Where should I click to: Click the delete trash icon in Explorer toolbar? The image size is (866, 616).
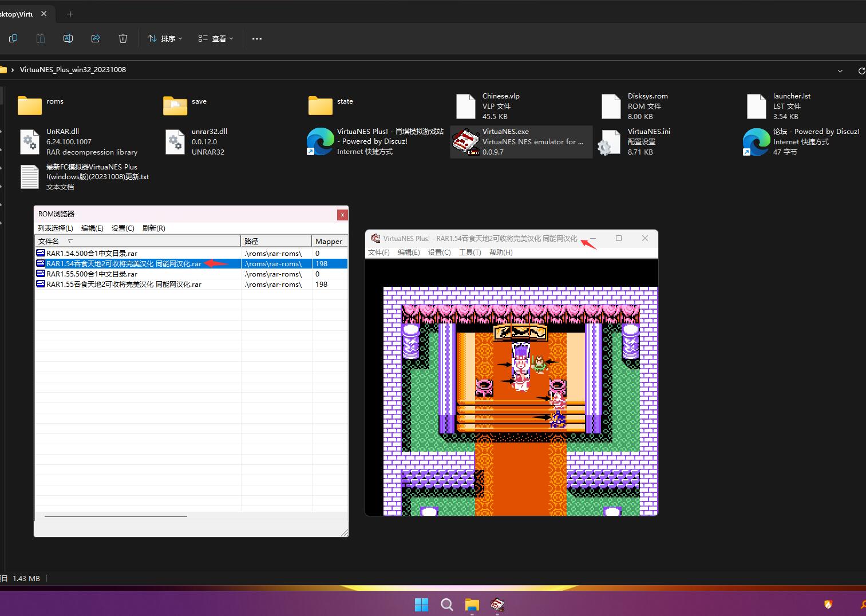pyautogui.click(x=123, y=38)
